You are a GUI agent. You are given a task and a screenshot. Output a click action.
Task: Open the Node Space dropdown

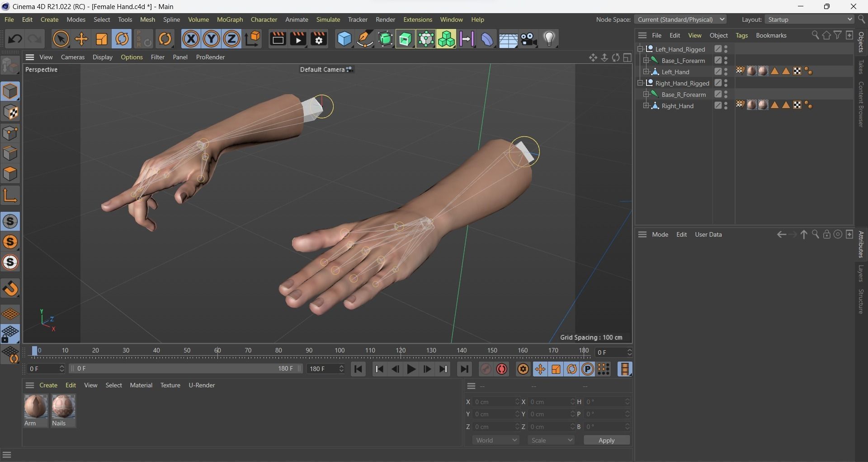point(680,19)
